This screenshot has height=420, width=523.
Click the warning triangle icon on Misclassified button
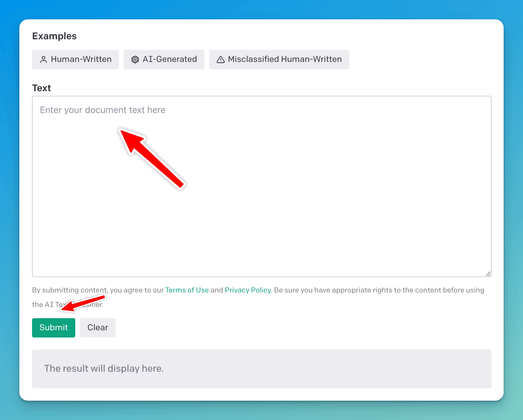pos(221,60)
